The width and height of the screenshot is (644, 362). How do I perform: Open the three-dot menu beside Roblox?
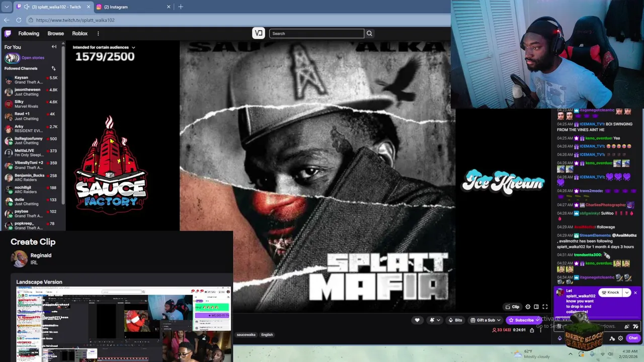(98, 34)
